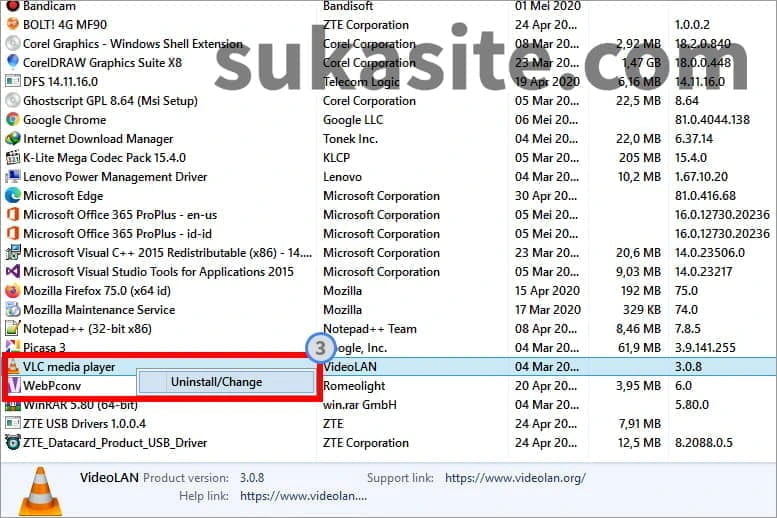
Task: Click the BOLT! 4G MF90 icon
Action: click(12, 24)
